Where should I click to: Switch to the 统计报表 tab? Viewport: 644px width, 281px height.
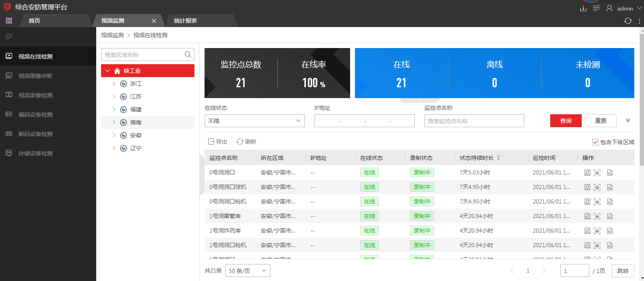pyautogui.click(x=186, y=21)
